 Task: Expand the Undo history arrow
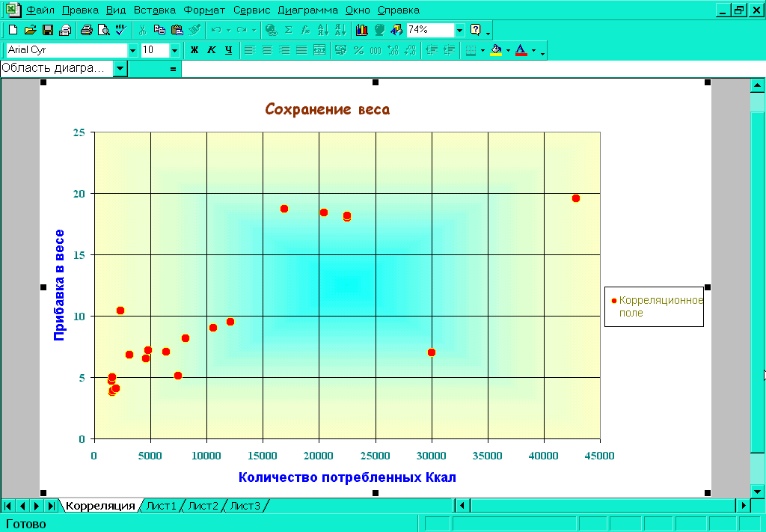pos(228,30)
